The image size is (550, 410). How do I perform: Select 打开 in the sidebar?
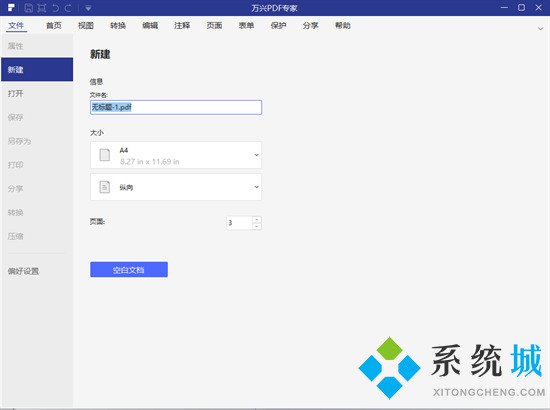click(37, 93)
